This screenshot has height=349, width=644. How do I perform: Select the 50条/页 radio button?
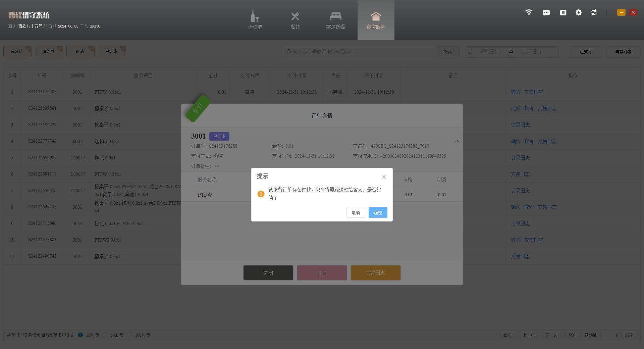pyautogui.click(x=105, y=335)
